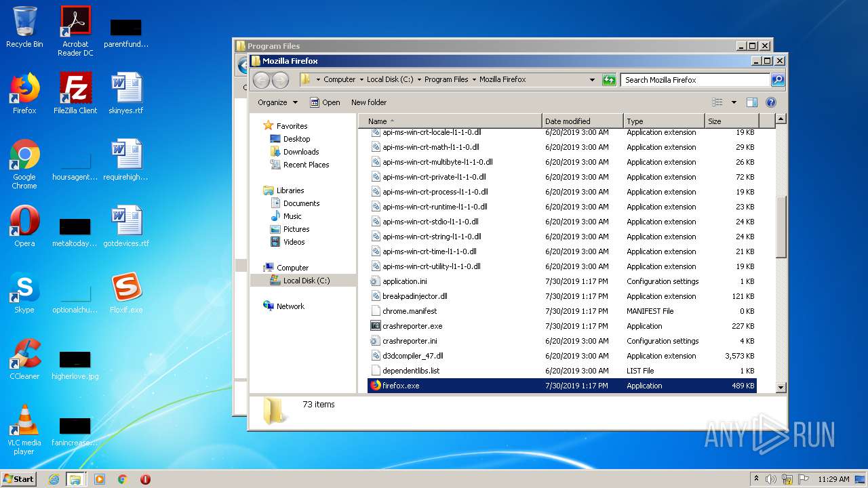This screenshot has width=868, height=488.
Task: Show hidden system tray icons
Action: click(756, 479)
